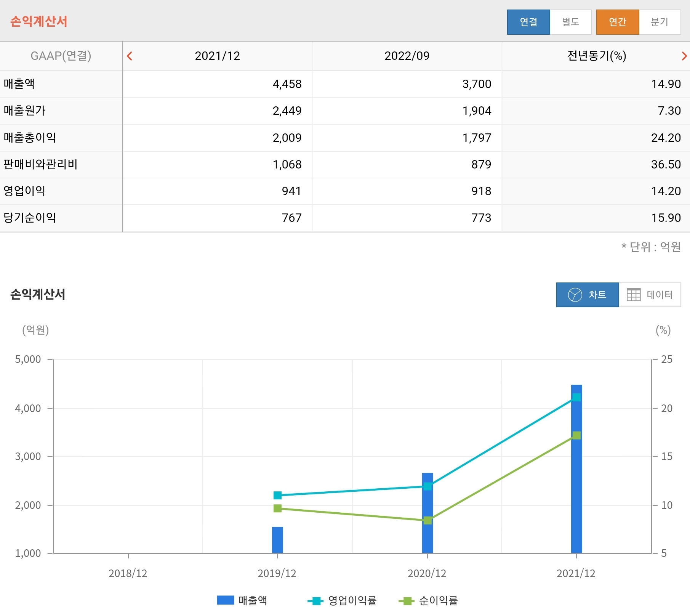Image resolution: width=690 pixels, height=616 pixels.
Task: Click the 879 SG&A value
Action: coord(481,164)
